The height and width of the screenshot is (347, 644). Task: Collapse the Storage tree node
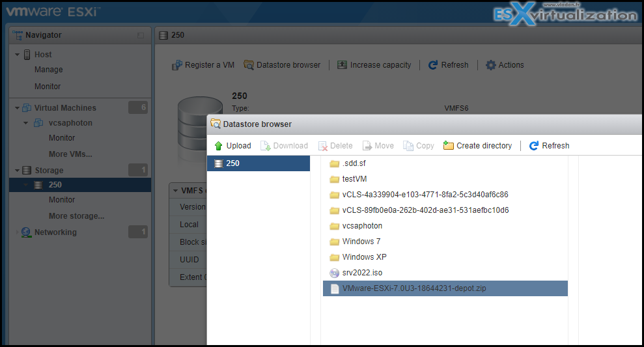[x=17, y=170]
